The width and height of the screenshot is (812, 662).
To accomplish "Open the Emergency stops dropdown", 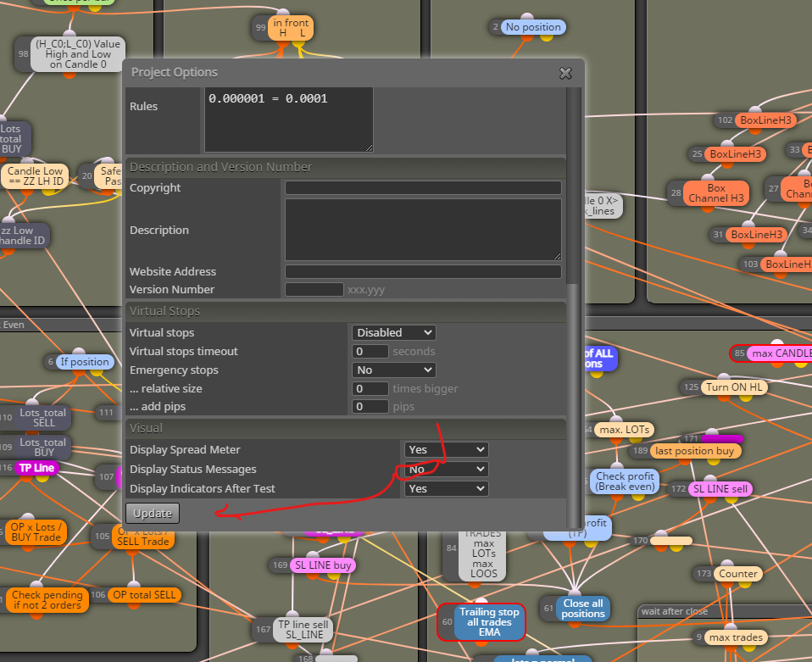I will coord(393,370).
